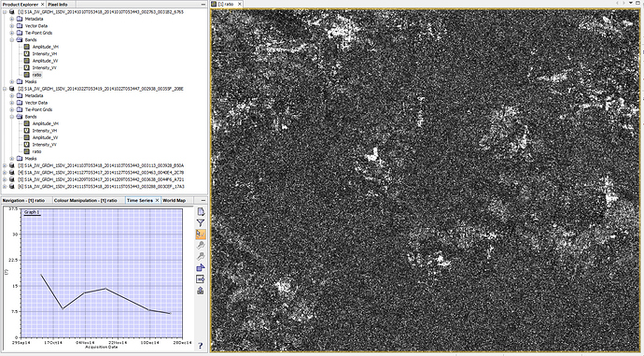This screenshot has width=644, height=356.
Task: Minimize the Product Explorer panel group
Action: click(203, 4)
